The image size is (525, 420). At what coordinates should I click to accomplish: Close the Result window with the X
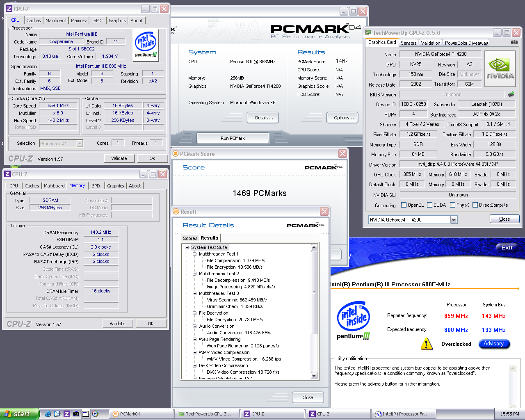pyautogui.click(x=324, y=212)
